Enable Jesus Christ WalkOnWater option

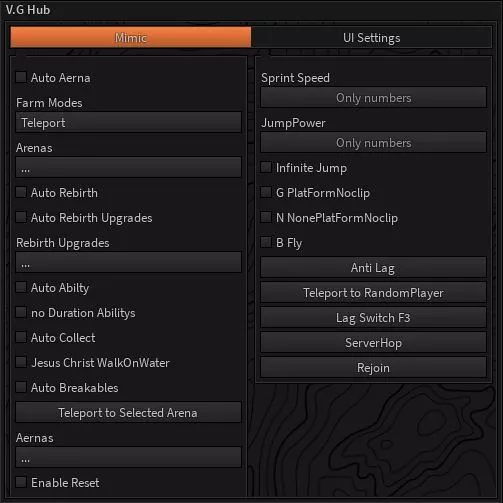coord(21,362)
